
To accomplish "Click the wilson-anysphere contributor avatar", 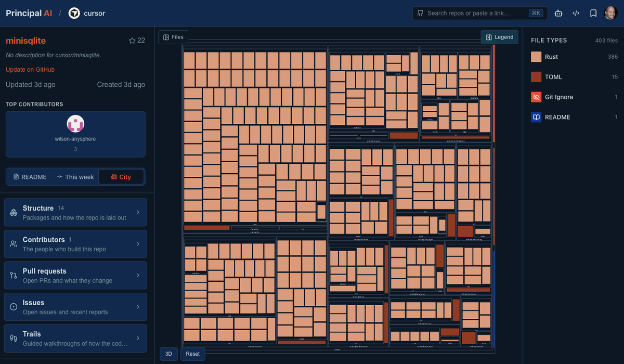I will pyautogui.click(x=75, y=124).
